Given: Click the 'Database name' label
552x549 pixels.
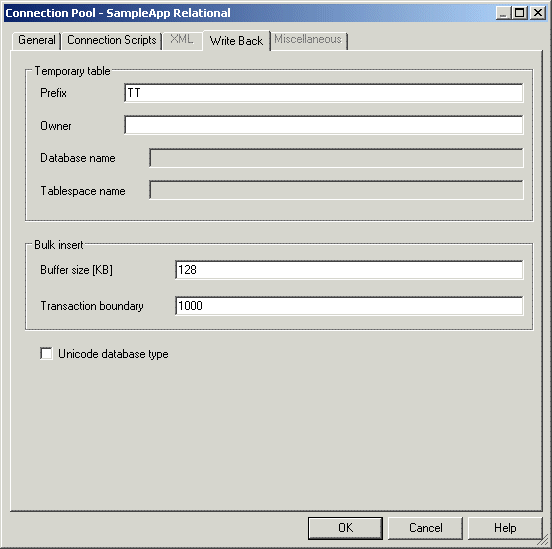Looking at the screenshot, I should pos(78,158).
